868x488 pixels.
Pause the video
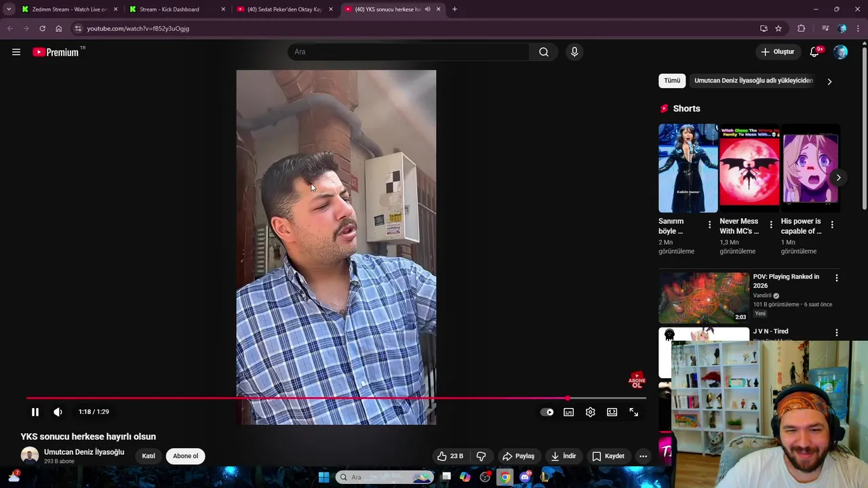35,412
